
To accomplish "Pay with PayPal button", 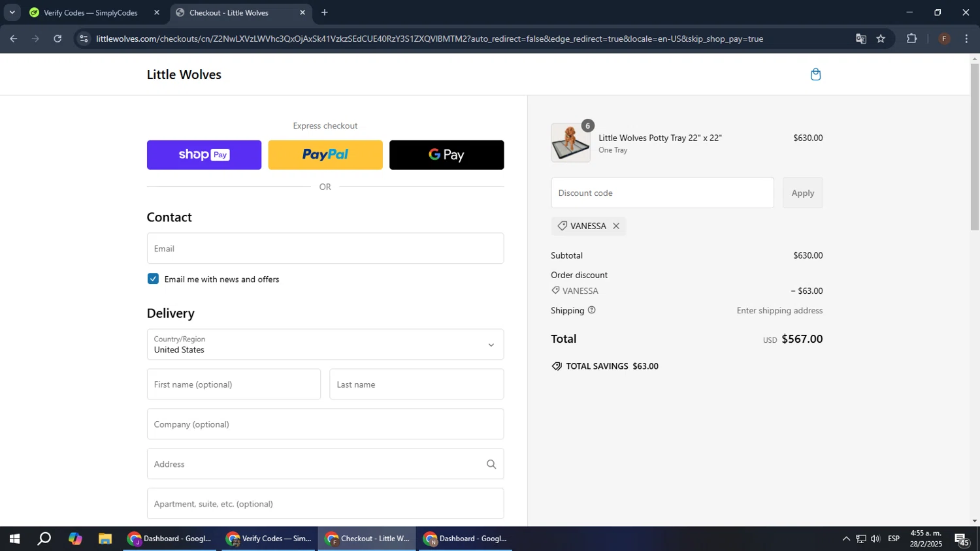I will [x=325, y=155].
